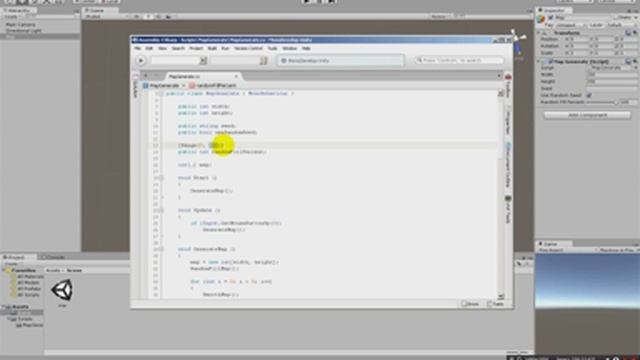Select All Materials in Favorites
Screen dimensions: 640x360
click(29, 277)
